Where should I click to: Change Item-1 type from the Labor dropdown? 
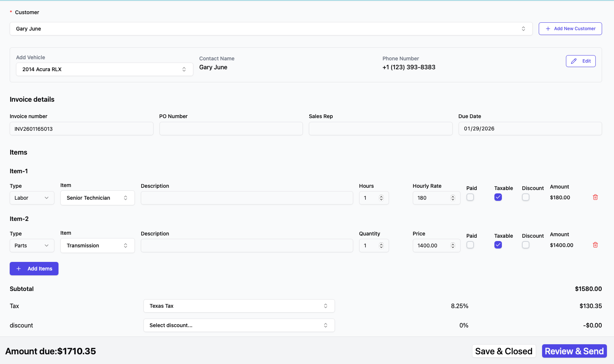coord(32,198)
